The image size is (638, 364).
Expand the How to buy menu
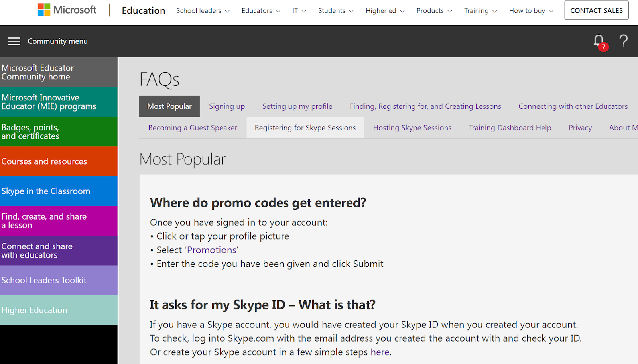click(x=531, y=11)
